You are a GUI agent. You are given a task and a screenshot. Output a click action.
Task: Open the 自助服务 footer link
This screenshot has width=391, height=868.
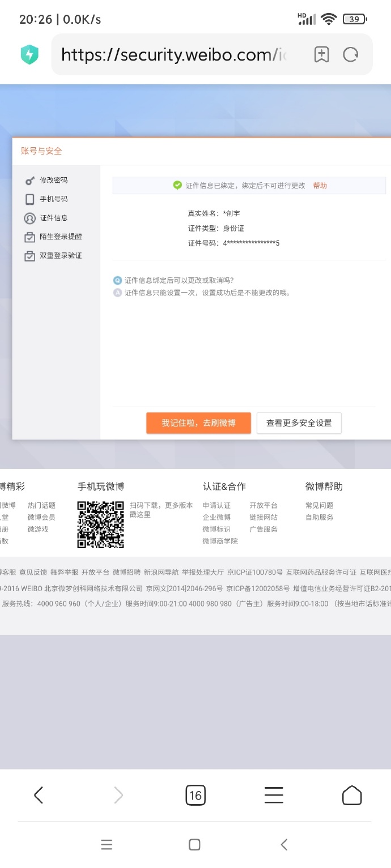click(320, 518)
